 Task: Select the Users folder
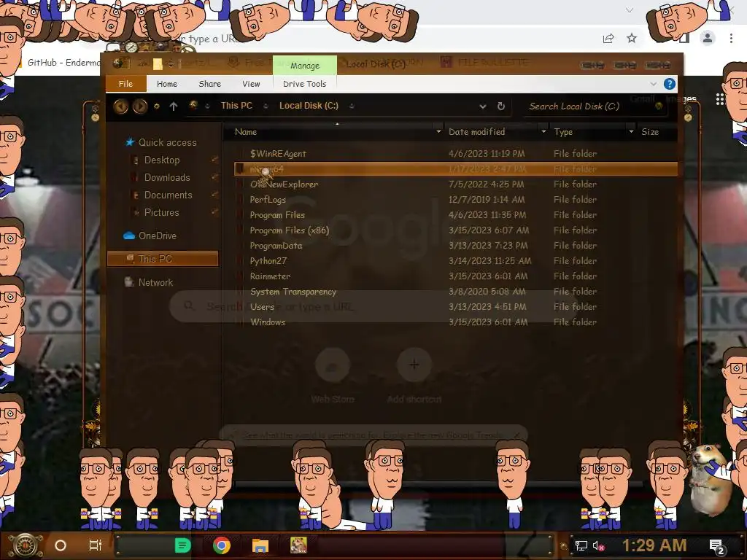click(262, 307)
